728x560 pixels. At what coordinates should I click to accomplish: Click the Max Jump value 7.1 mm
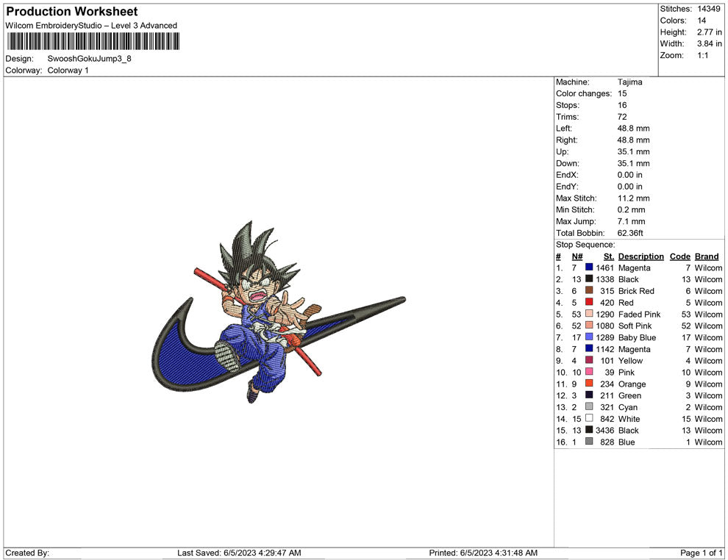coord(631,221)
